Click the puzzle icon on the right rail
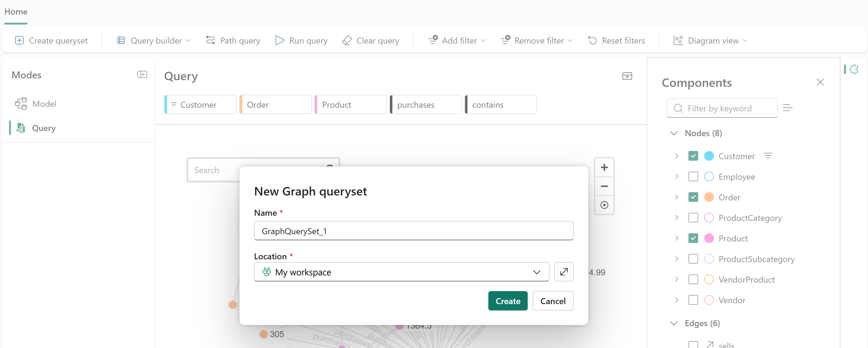The height and width of the screenshot is (348, 868). 854,69
